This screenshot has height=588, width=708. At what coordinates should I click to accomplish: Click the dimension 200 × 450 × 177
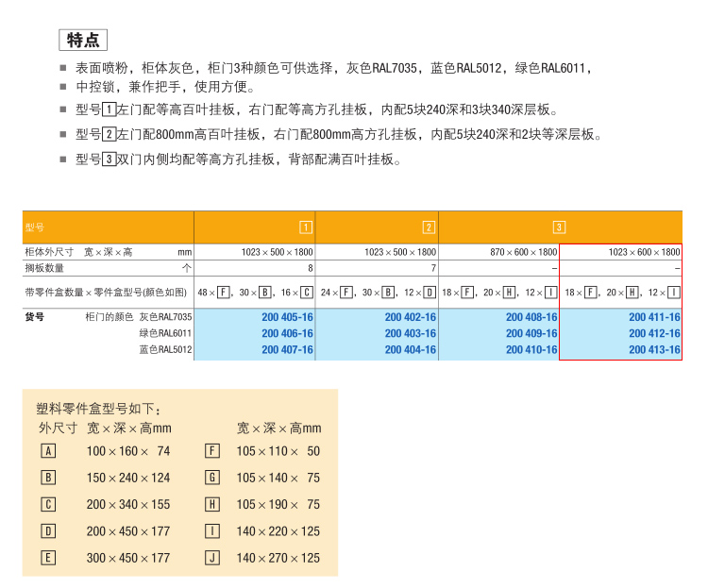pyautogui.click(x=128, y=531)
